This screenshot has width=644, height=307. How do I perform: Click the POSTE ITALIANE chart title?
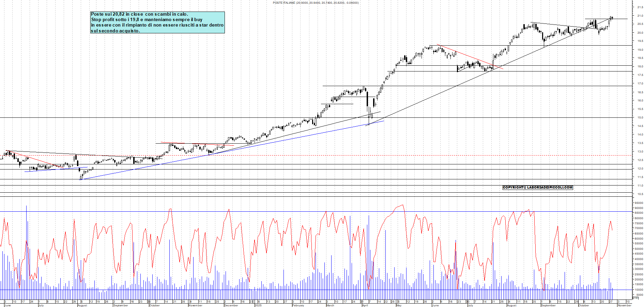click(x=316, y=3)
